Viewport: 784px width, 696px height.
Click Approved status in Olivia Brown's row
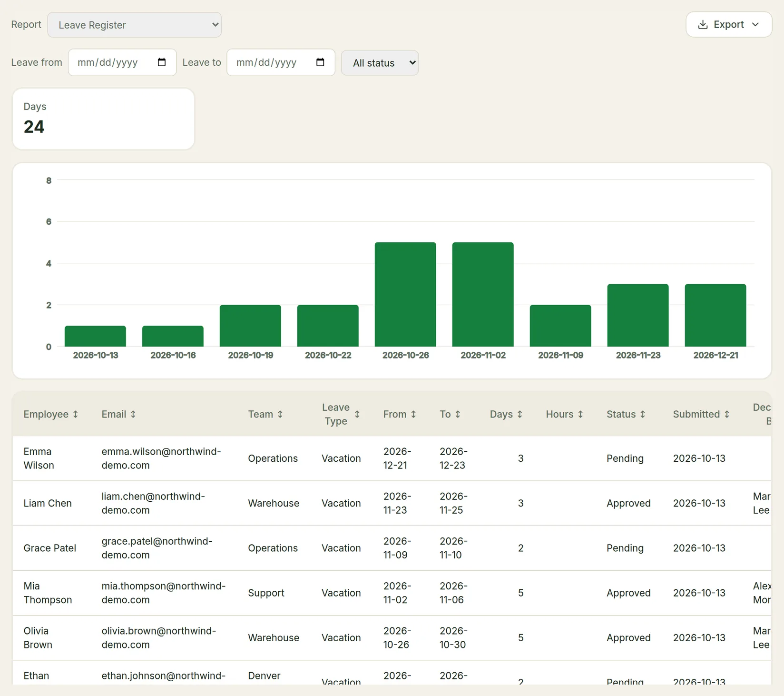coord(628,637)
